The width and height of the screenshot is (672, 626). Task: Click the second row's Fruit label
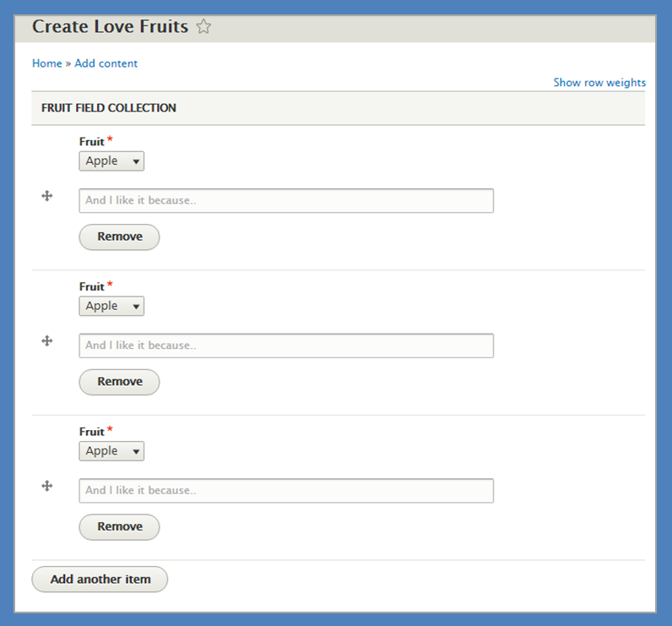click(92, 287)
